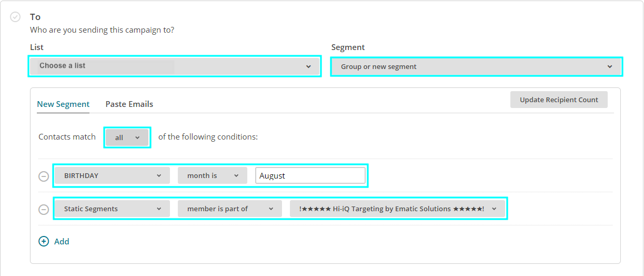The image size is (644, 276).
Task: Switch to the New Segment tab
Action: pyautogui.click(x=63, y=104)
